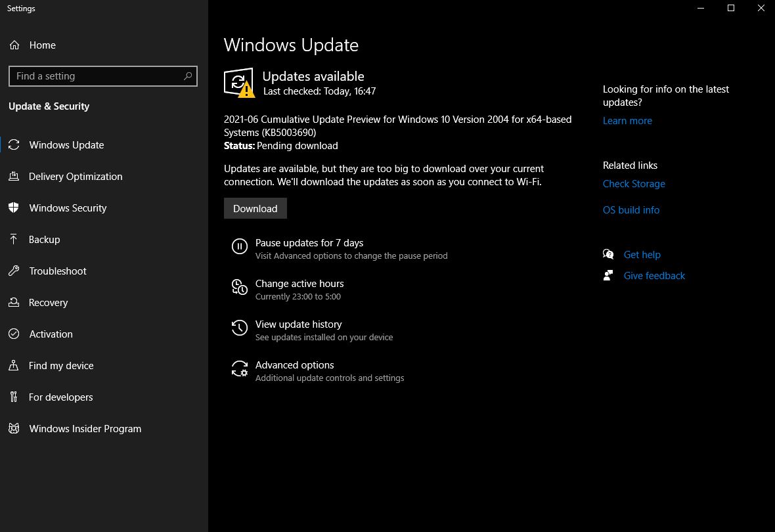
Task: Click the Windows Insider Program cat icon
Action: 14,429
